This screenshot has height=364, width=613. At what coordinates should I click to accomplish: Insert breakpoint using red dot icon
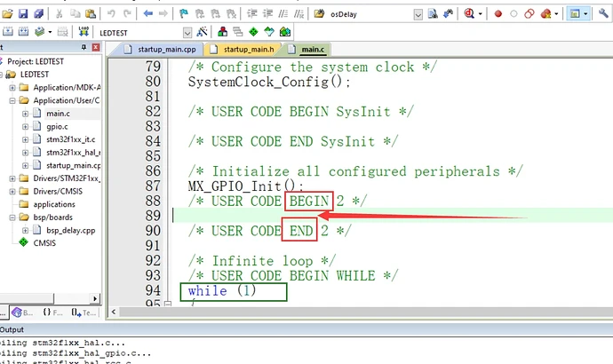498,13
